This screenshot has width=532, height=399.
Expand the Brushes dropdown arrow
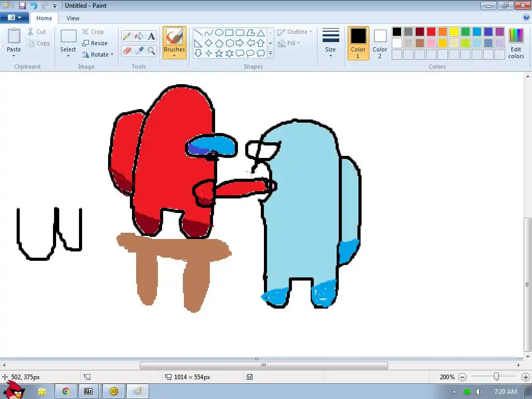[x=175, y=56]
